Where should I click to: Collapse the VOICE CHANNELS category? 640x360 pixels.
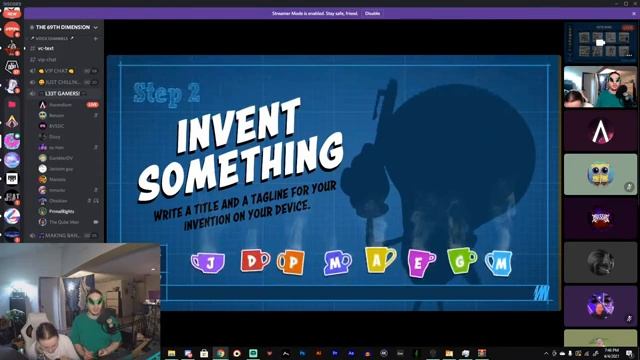52,38
